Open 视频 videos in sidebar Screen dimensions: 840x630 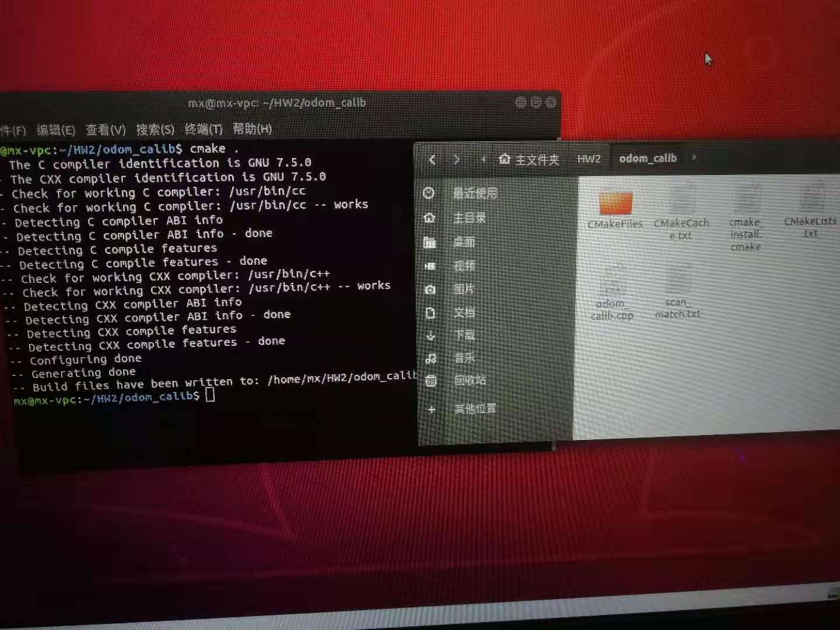click(x=464, y=266)
